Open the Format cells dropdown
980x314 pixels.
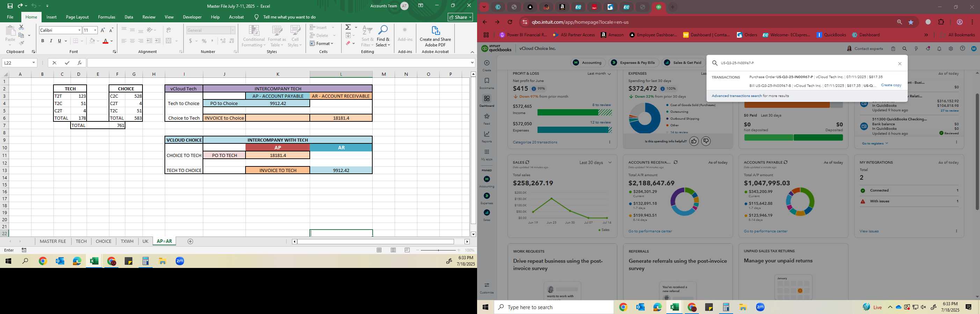tap(322, 43)
